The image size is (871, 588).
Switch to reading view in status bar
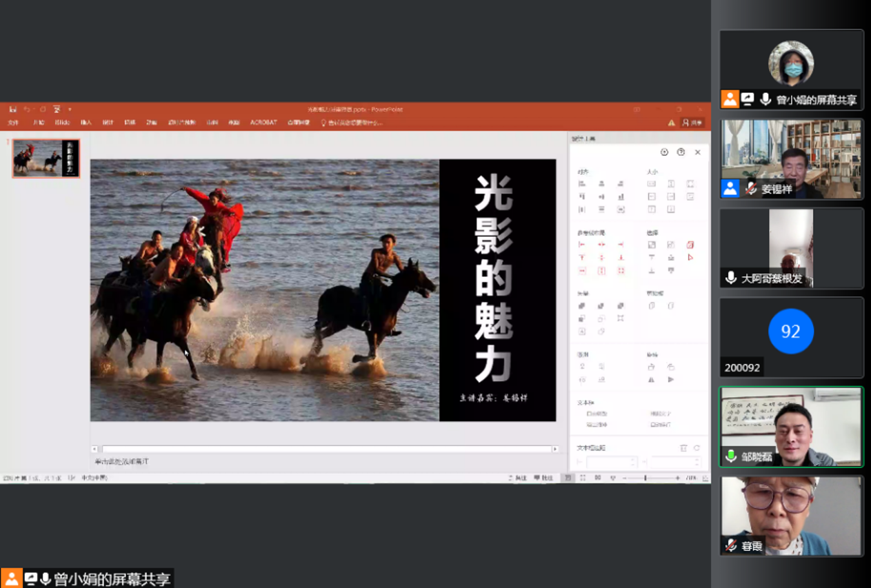tap(597, 478)
